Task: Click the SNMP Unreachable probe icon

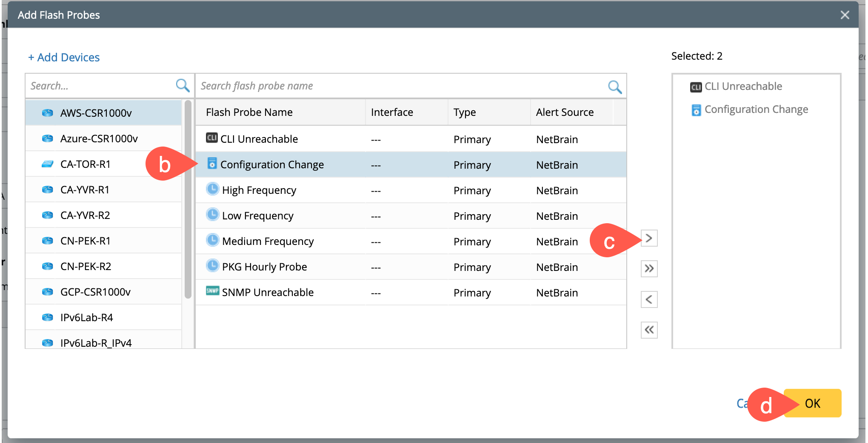Action: click(212, 291)
